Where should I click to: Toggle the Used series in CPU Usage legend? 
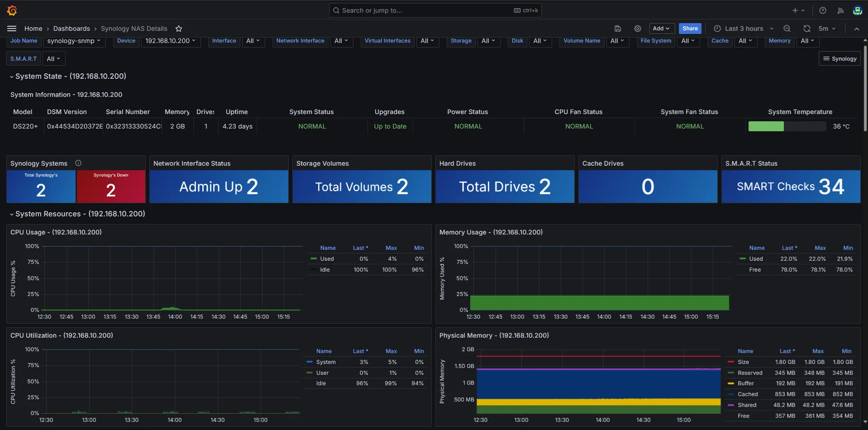click(327, 259)
